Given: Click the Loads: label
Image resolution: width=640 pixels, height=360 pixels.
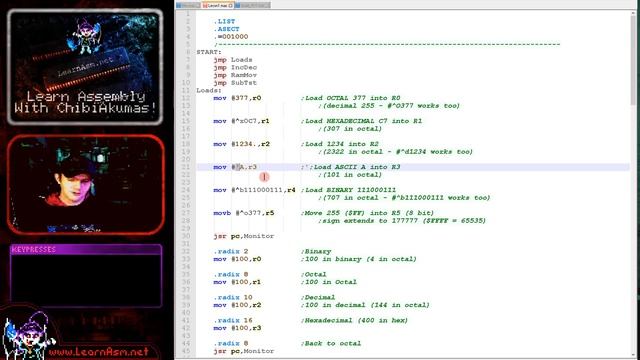Looking at the screenshot, I should 209,90.
